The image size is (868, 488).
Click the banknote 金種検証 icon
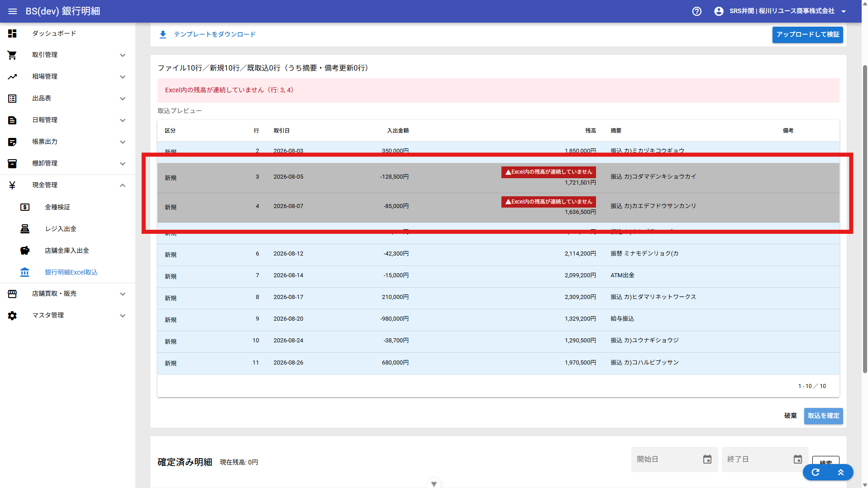point(25,207)
